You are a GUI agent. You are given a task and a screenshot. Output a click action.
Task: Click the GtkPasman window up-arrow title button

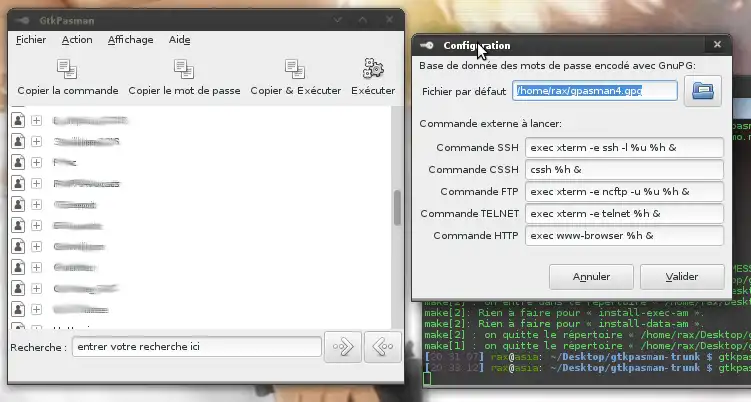pos(363,20)
